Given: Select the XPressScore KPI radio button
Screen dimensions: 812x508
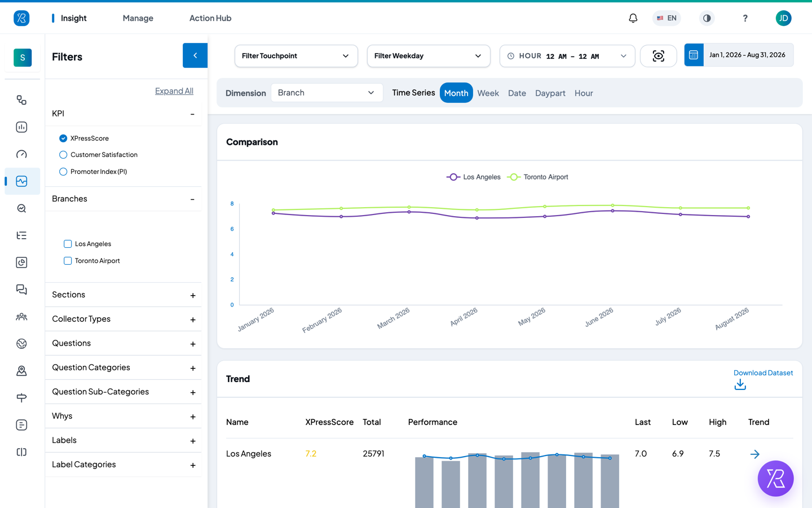Looking at the screenshot, I should [63, 138].
